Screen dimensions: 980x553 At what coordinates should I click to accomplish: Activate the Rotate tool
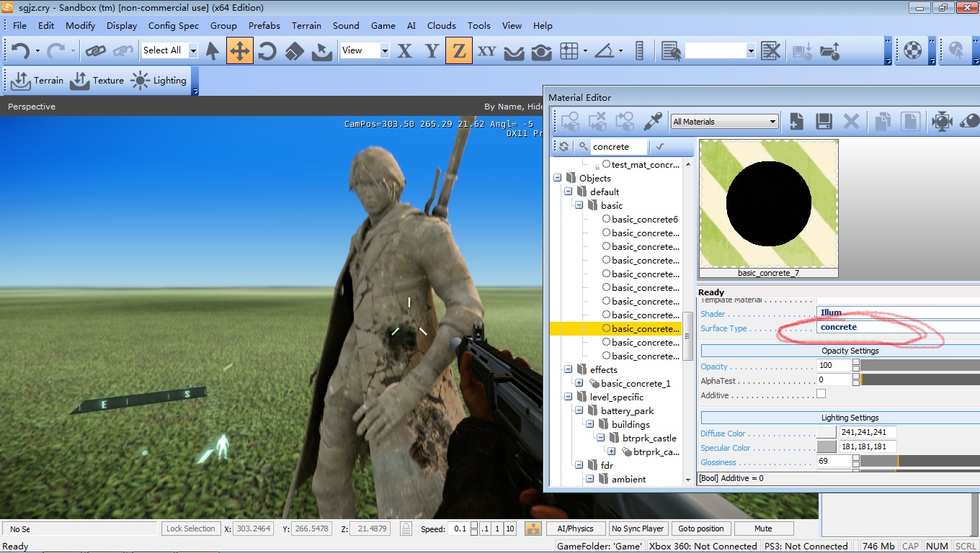coord(267,50)
